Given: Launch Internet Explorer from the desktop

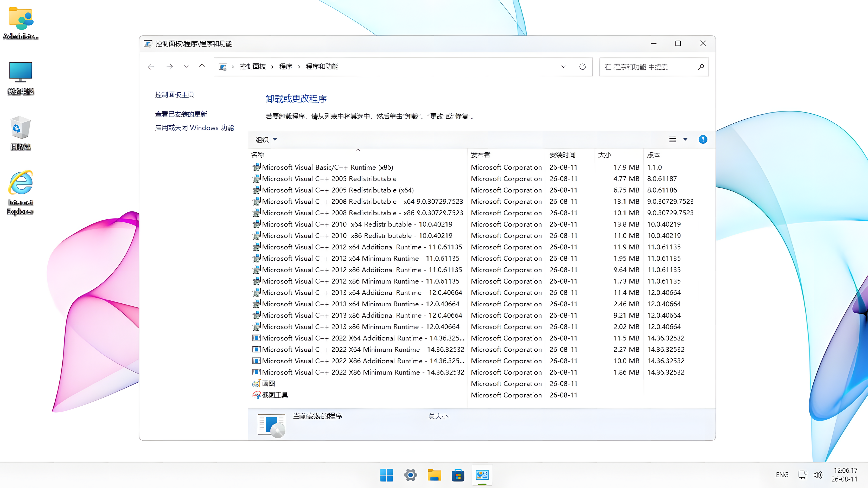Looking at the screenshot, I should (x=21, y=193).
